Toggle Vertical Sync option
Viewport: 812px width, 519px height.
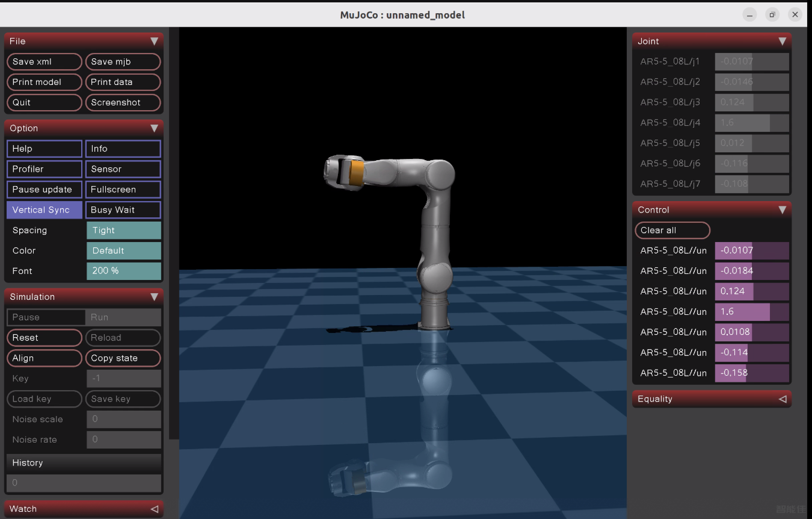click(x=45, y=210)
